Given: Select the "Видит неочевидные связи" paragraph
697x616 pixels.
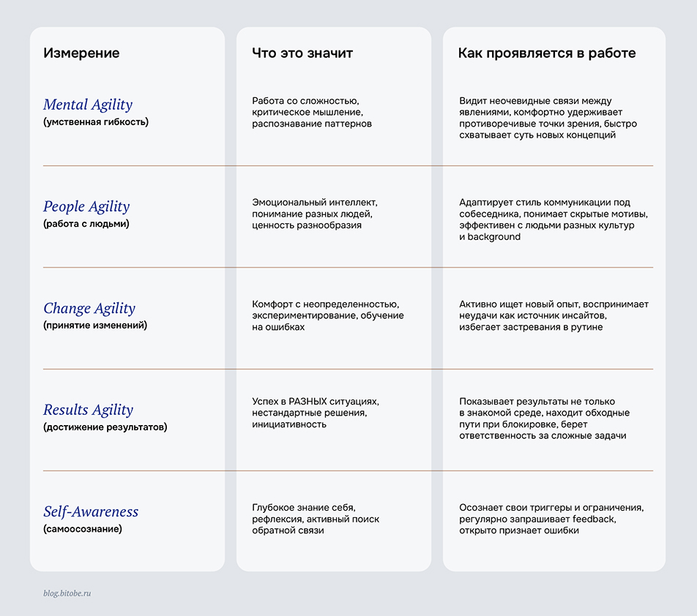Looking at the screenshot, I should tap(548, 118).
